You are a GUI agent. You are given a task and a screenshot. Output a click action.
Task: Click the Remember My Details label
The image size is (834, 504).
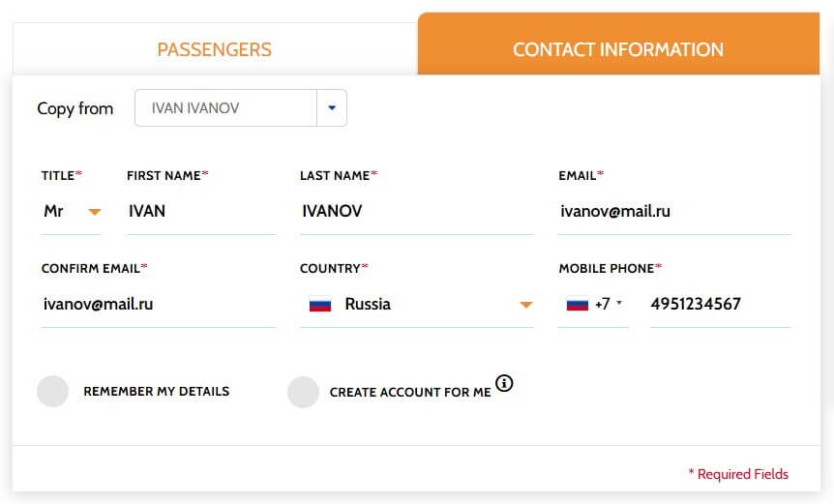[157, 391]
